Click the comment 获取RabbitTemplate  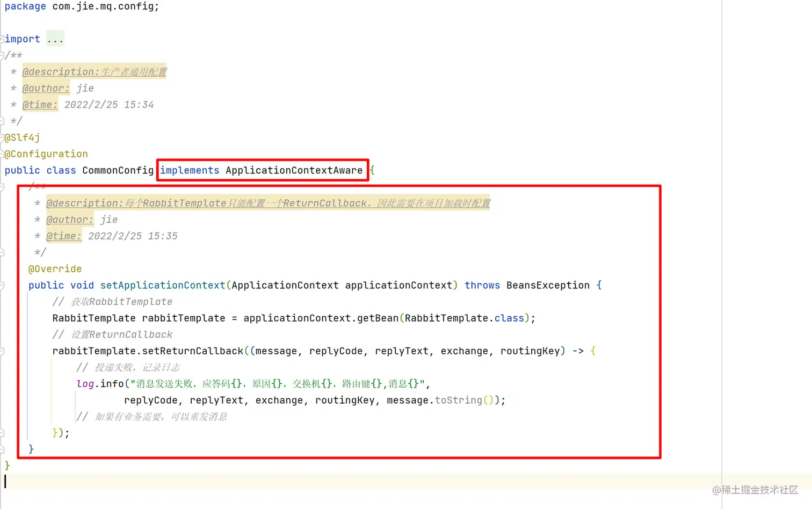pos(112,302)
